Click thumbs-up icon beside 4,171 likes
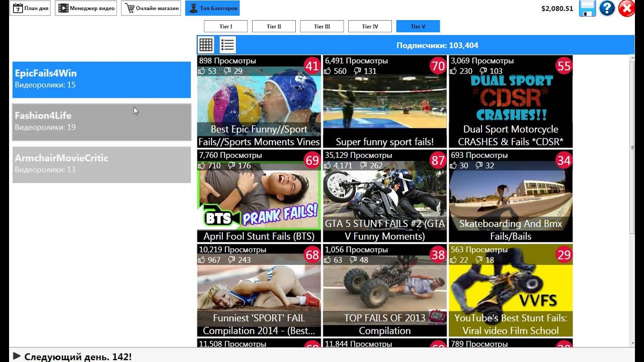The width and height of the screenshot is (644, 362). [328, 165]
